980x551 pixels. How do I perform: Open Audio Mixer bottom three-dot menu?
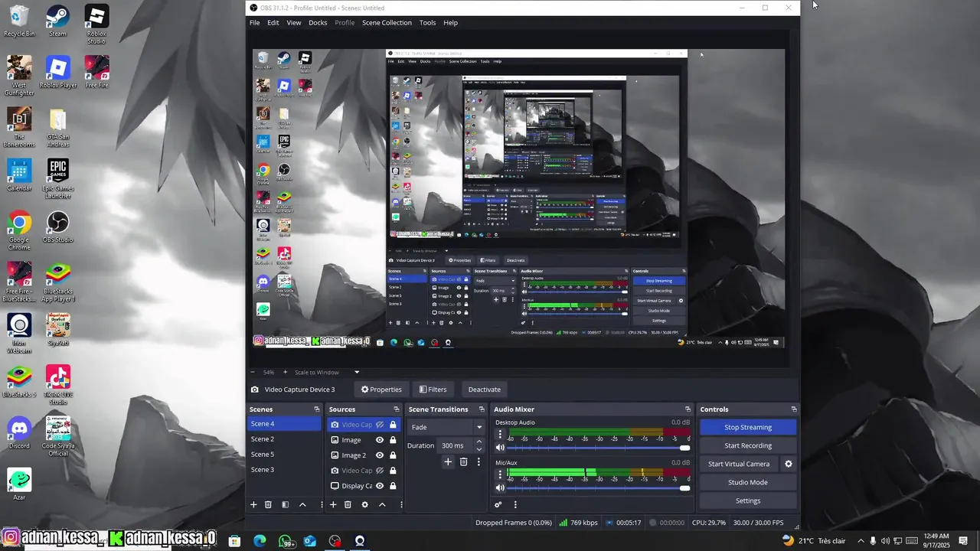tap(514, 504)
